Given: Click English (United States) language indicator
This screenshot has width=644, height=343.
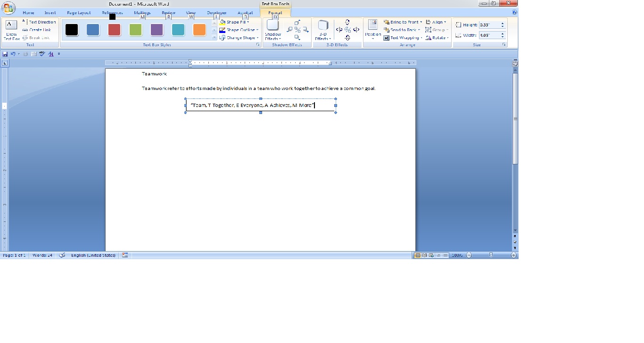Looking at the screenshot, I should pos(93,255).
